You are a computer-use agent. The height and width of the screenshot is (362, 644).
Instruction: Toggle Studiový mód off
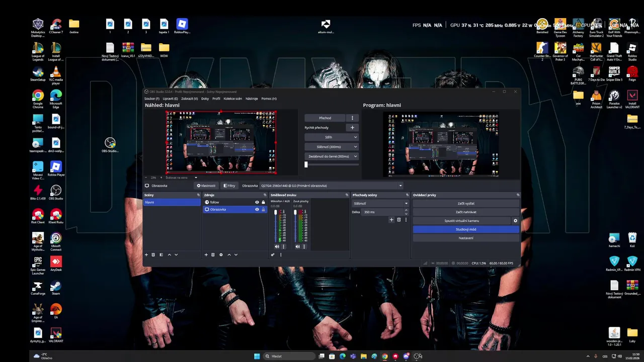(x=466, y=229)
